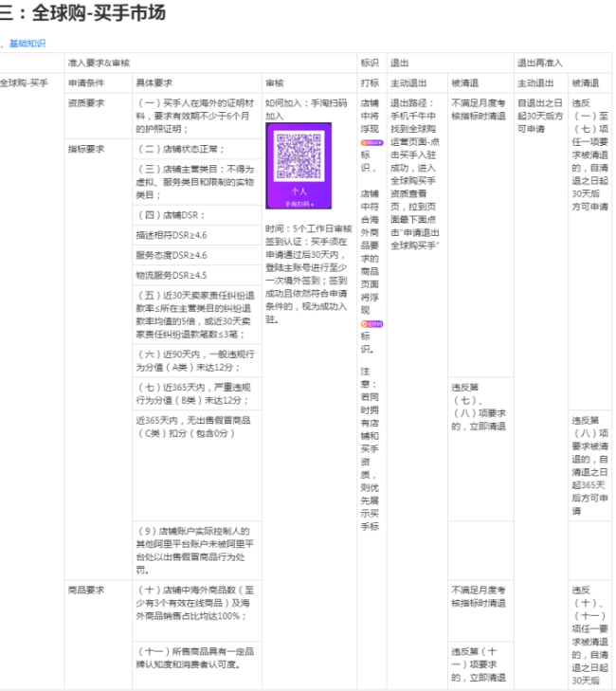Click requirement (五) about 近30天卖家责任纠纷退款率
The width and height of the screenshot is (616, 691).
[195, 315]
